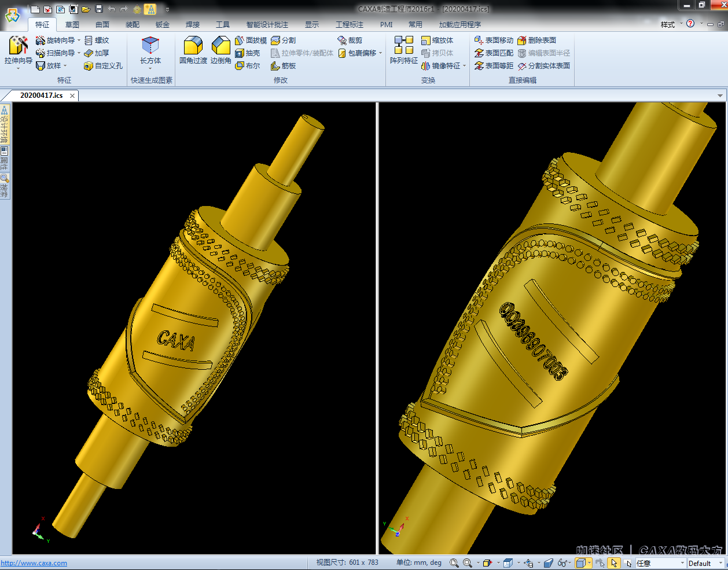Launch the 扫描向导 sweep wizard
728x570 pixels.
56,53
